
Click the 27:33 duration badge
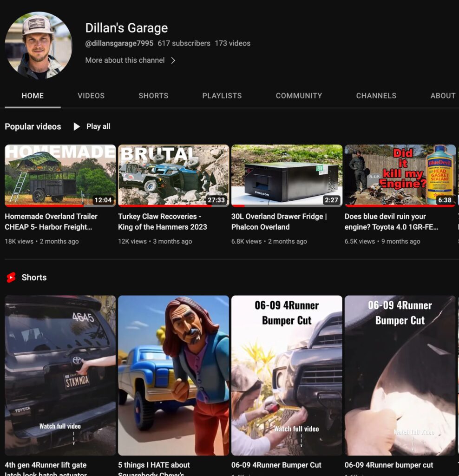pyautogui.click(x=216, y=200)
